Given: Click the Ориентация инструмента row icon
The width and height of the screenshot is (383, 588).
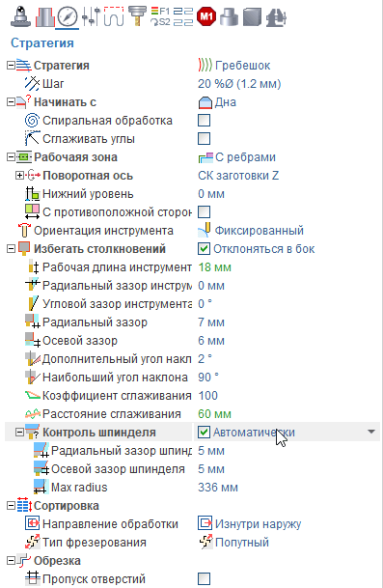Looking at the screenshot, I should tap(24, 230).
